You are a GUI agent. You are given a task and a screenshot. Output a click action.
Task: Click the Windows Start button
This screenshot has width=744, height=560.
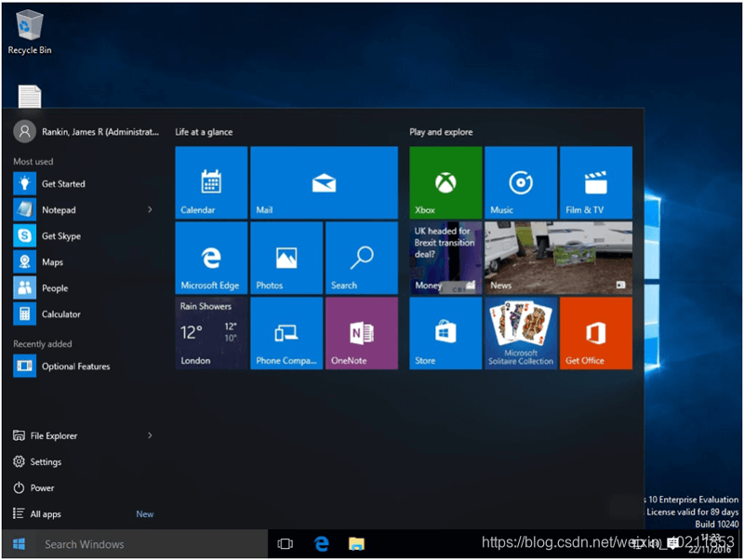point(19,544)
